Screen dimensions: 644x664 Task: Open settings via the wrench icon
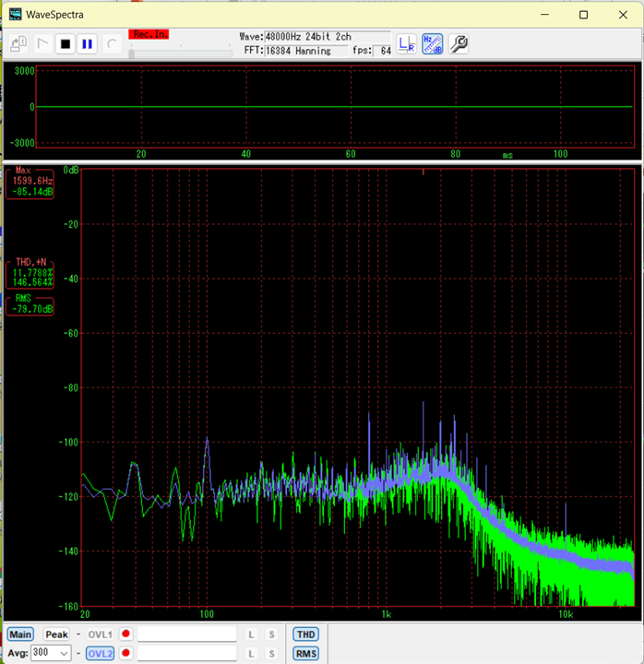(459, 43)
